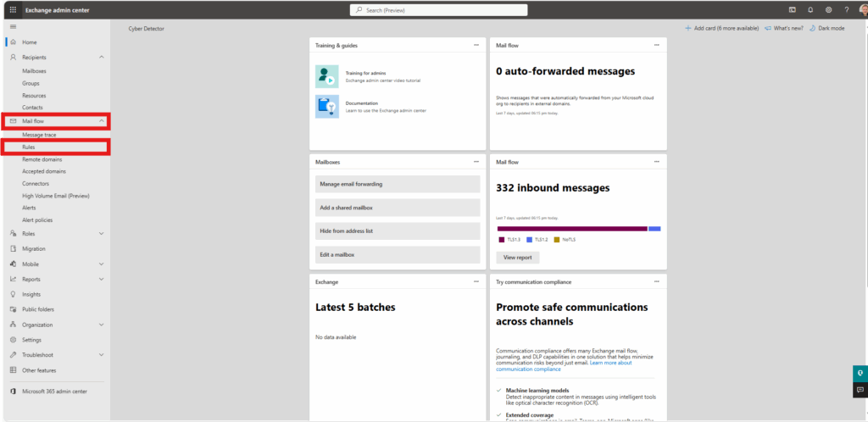Click Edit a mailbox
This screenshot has height=422, width=868.
coord(398,255)
